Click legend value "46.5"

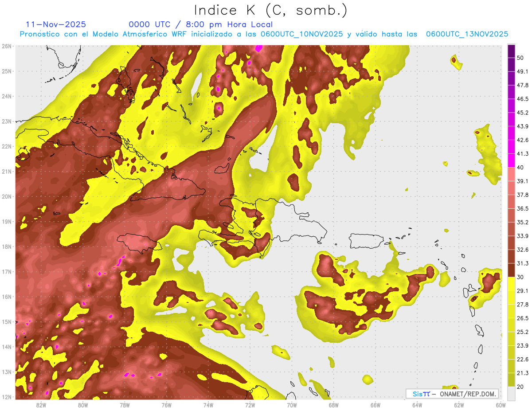[523, 99]
